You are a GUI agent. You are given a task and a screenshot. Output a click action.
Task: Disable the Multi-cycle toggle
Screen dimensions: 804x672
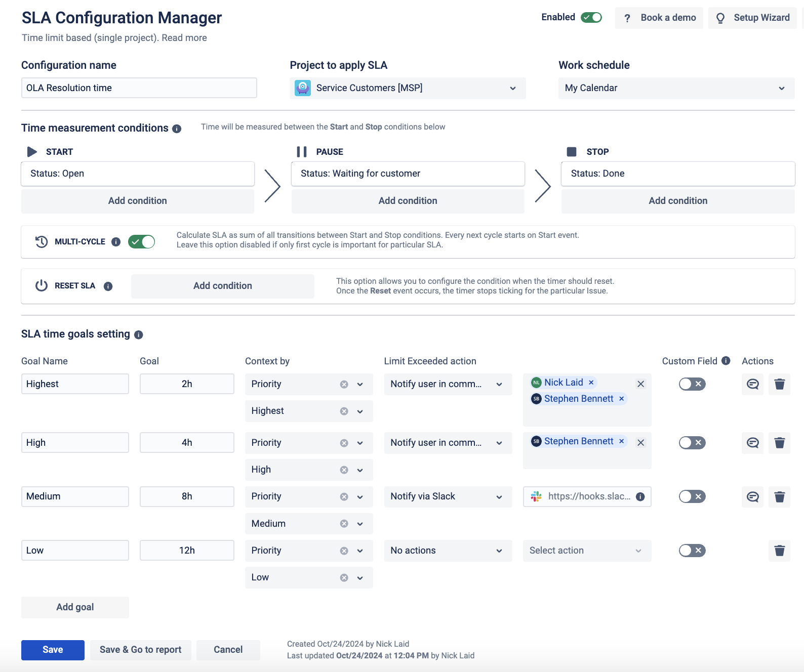point(141,242)
